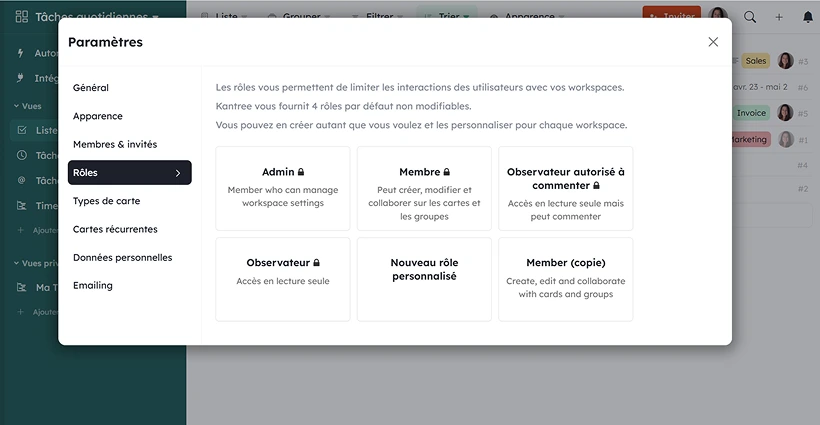Click the search magnifier icon in top bar
820x425 pixels.
(x=750, y=17)
